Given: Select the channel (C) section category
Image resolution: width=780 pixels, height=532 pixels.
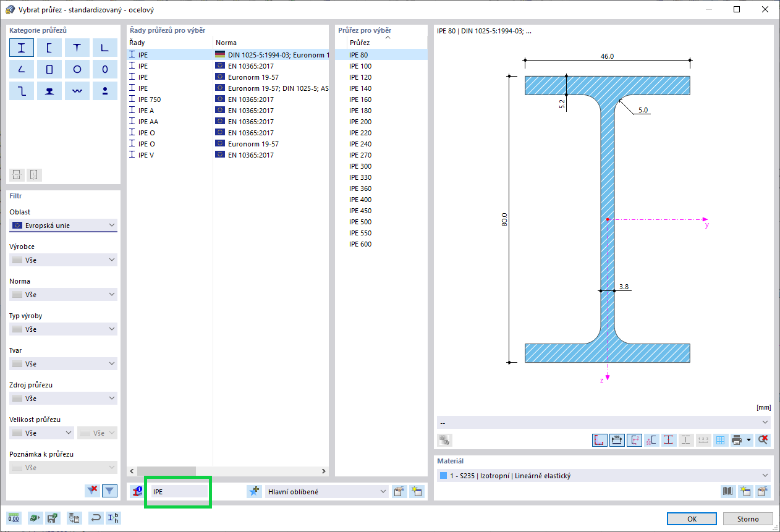Looking at the screenshot, I should coord(49,48).
